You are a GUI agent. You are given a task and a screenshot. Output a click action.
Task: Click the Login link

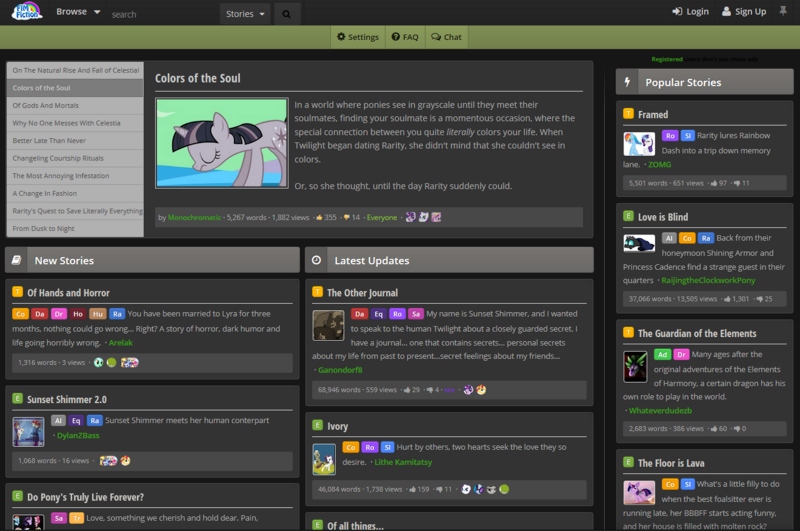point(690,11)
